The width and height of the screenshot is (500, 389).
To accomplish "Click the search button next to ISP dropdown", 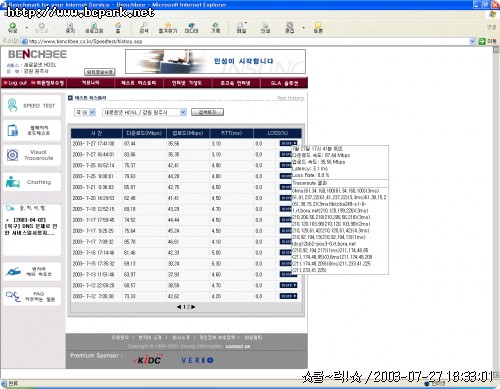I will [x=207, y=112].
